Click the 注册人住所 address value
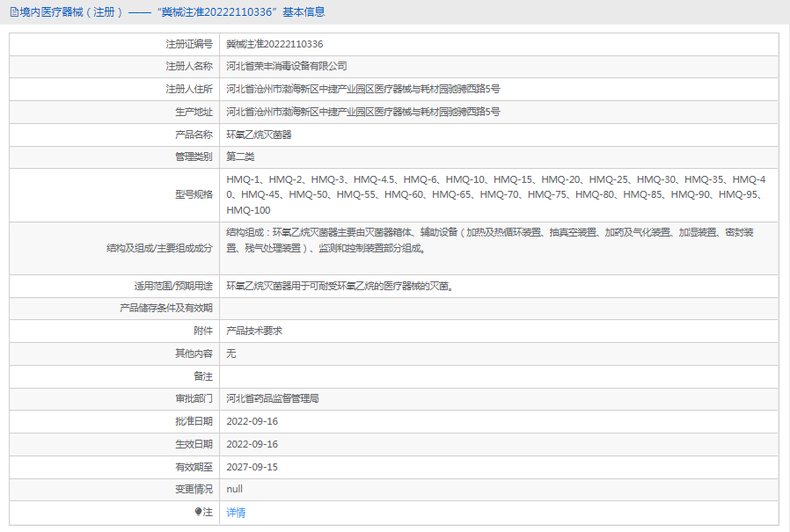This screenshot has height=532, width=790. tap(362, 89)
